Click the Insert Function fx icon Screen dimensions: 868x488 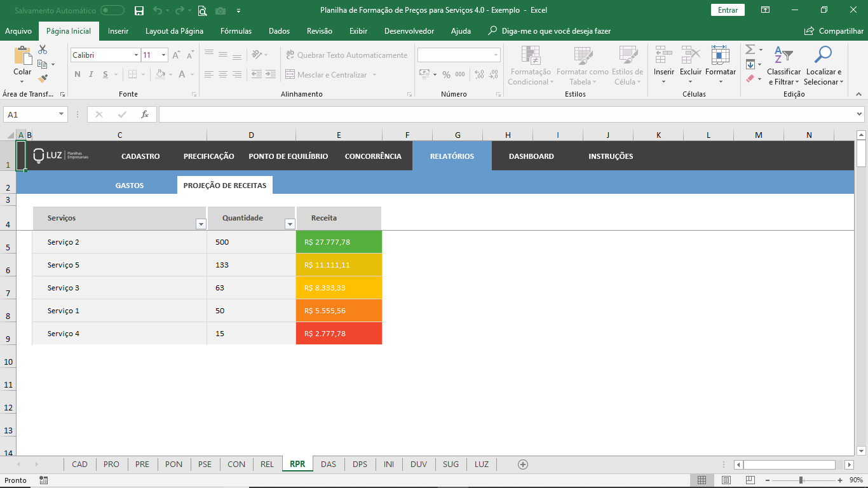[145, 114]
